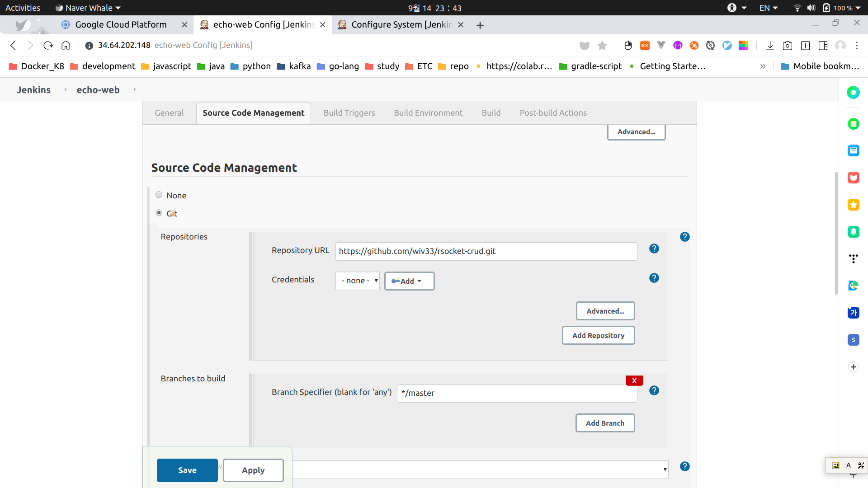Select the None radio button
Image resolution: width=868 pixels, height=488 pixels.
click(x=159, y=195)
